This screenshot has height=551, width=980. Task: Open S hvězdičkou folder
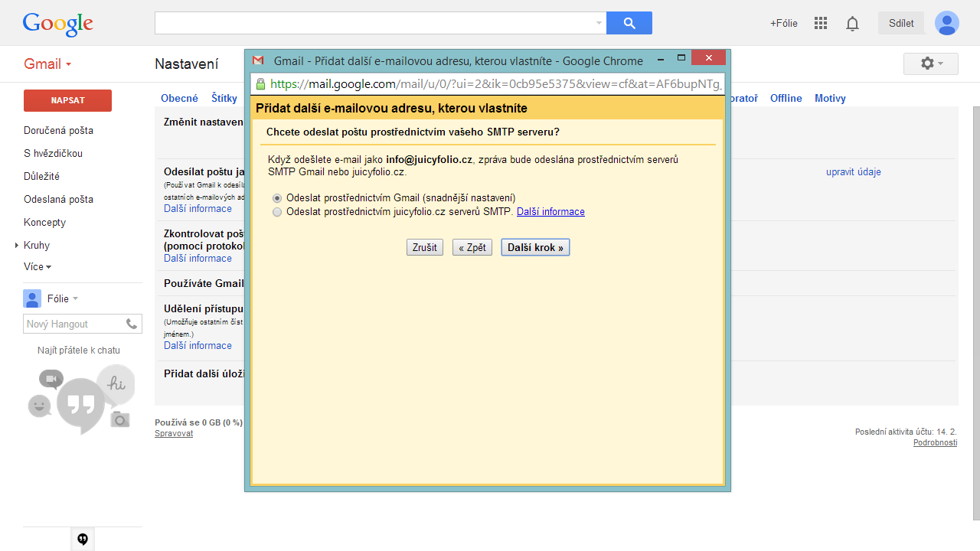tap(53, 153)
